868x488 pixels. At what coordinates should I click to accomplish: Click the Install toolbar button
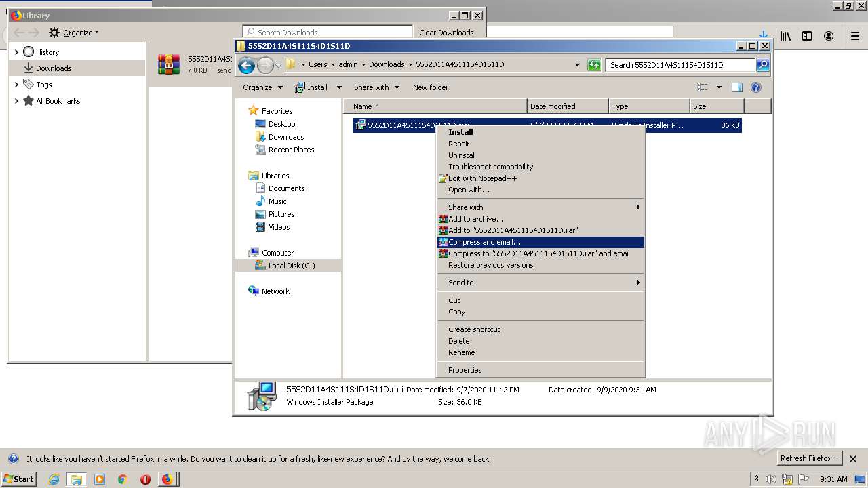pos(311,87)
